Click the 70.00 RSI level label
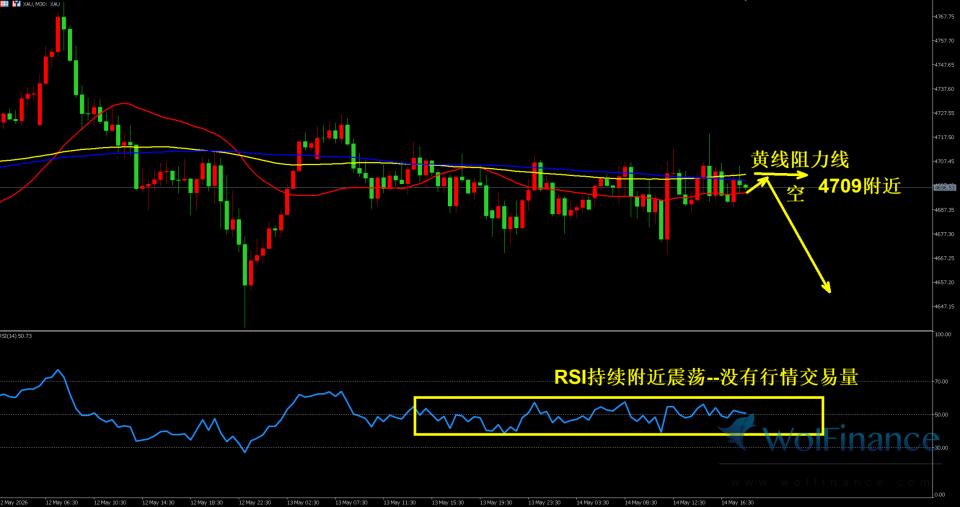This screenshot has width=960, height=507. pyautogui.click(x=941, y=381)
